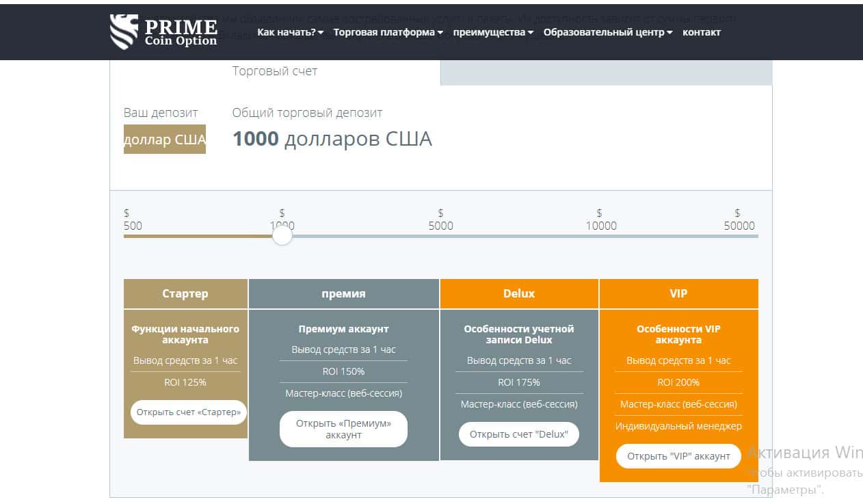Select the «Стартер» plan header
This screenshot has height=504, width=863.
185,293
